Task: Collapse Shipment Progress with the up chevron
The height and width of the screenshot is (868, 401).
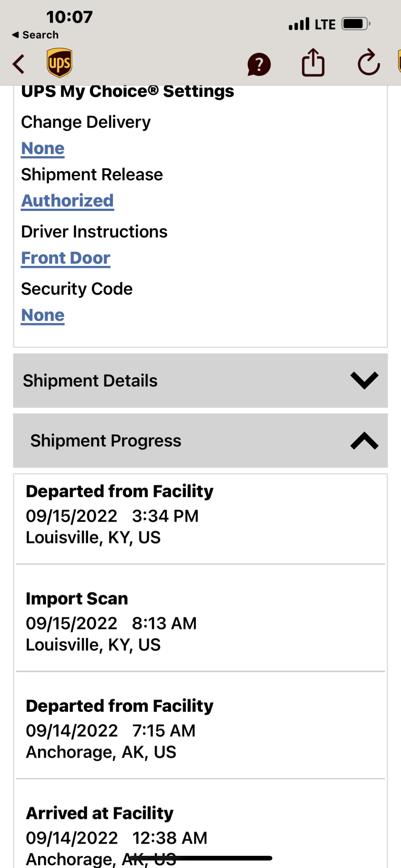Action: (364, 441)
